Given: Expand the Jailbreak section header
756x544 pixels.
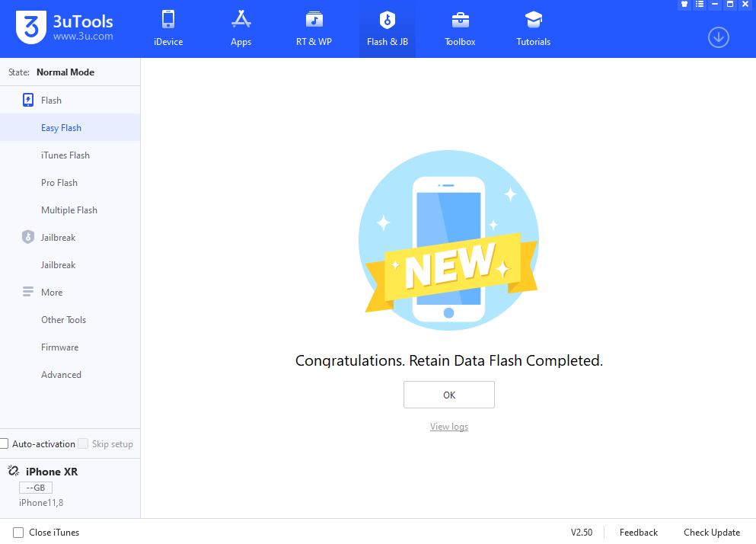Looking at the screenshot, I should click(x=58, y=238).
